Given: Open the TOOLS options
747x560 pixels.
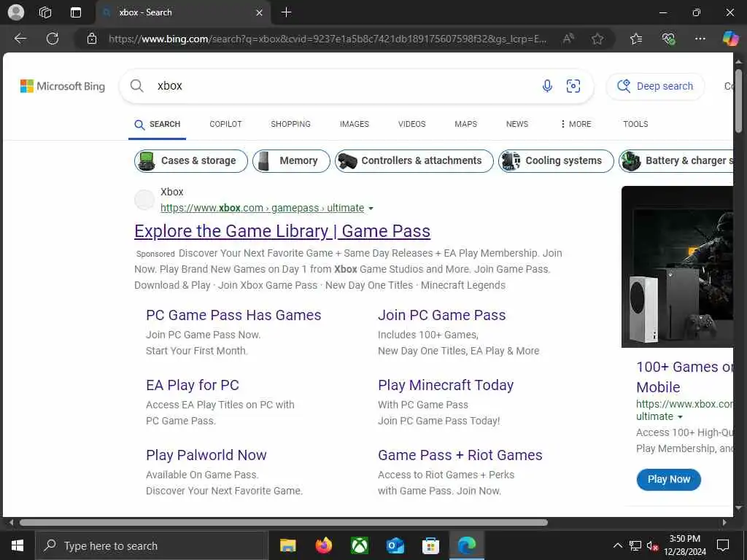Looking at the screenshot, I should tap(635, 124).
